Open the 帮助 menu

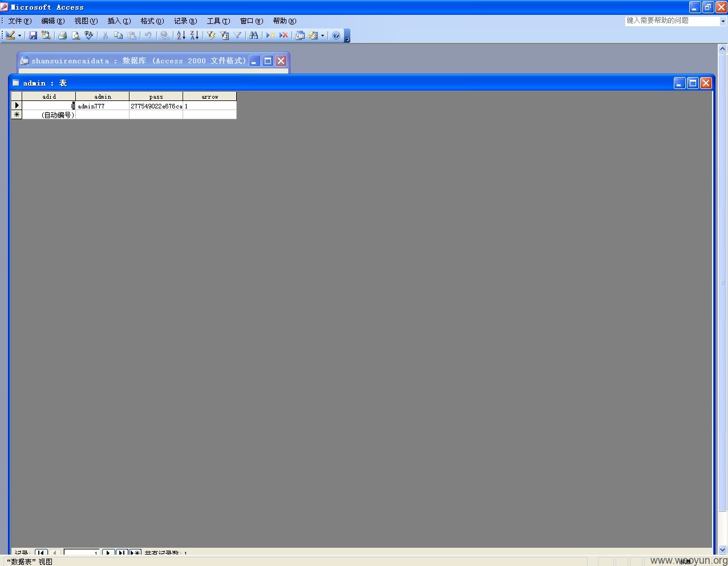click(x=285, y=21)
